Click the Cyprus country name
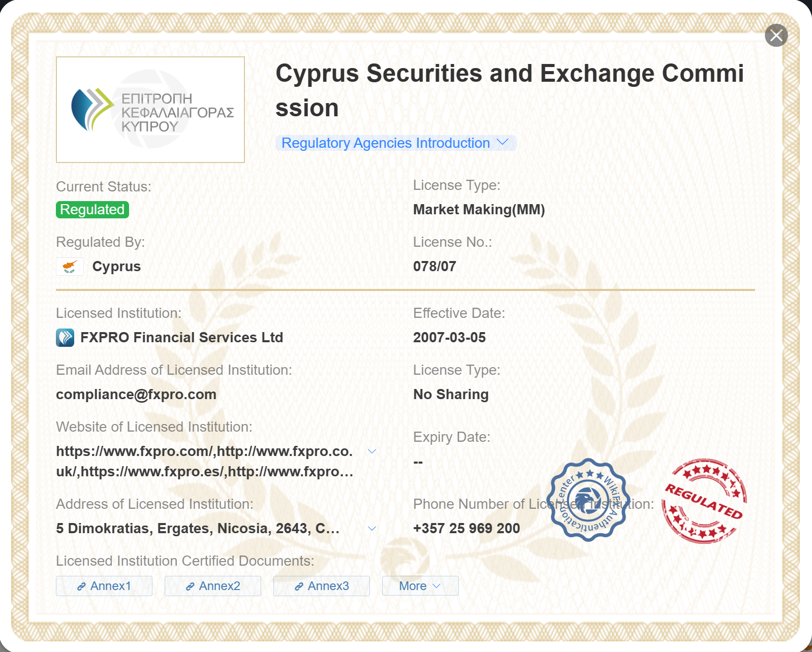 point(116,267)
